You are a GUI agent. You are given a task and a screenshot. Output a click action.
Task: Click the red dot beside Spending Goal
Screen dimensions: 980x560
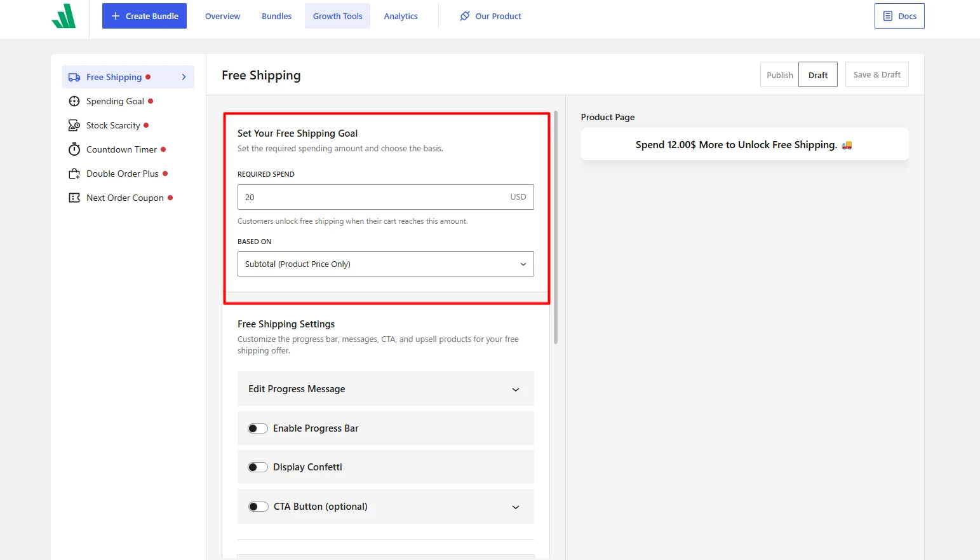pos(151,101)
